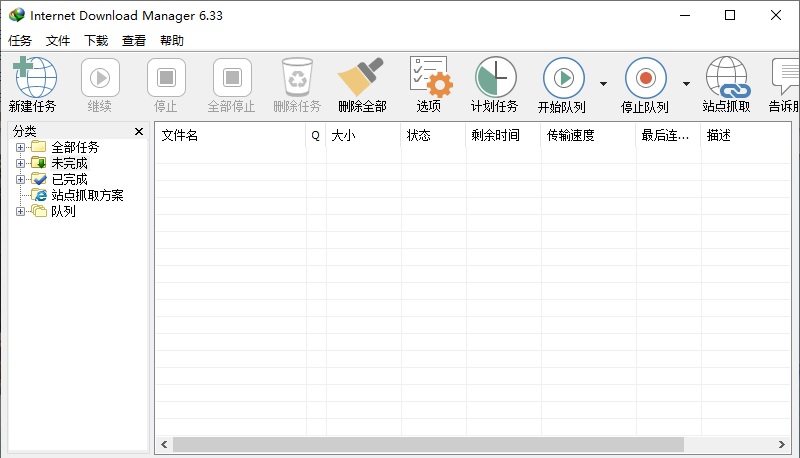800x458 pixels.
Task: Click the partially visible 告诉 speech bubble icon
Action: (786, 77)
